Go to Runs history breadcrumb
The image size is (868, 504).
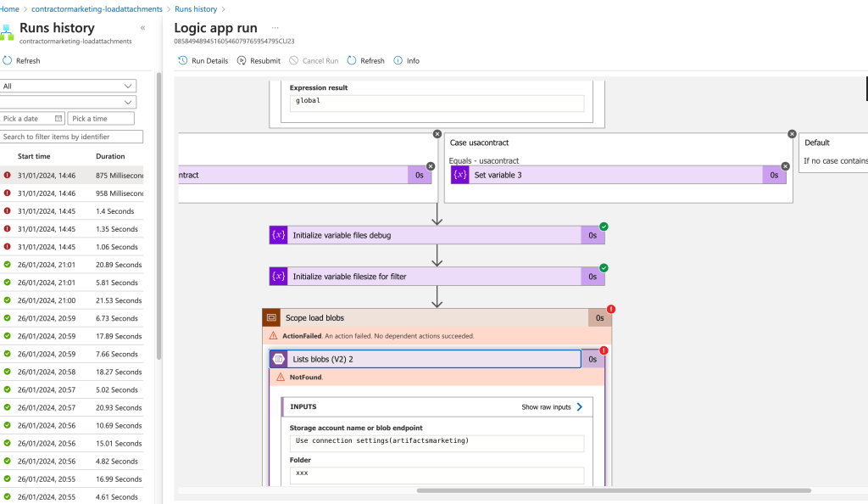pos(196,8)
